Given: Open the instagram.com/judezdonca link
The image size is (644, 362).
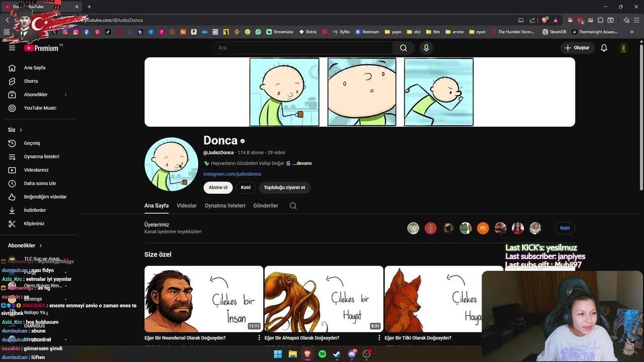Looking at the screenshot, I should 232,174.
